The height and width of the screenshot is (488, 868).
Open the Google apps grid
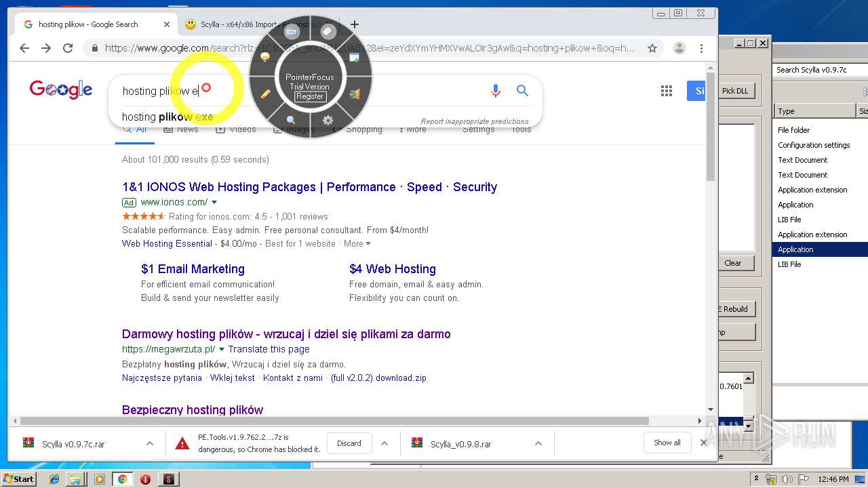[667, 91]
